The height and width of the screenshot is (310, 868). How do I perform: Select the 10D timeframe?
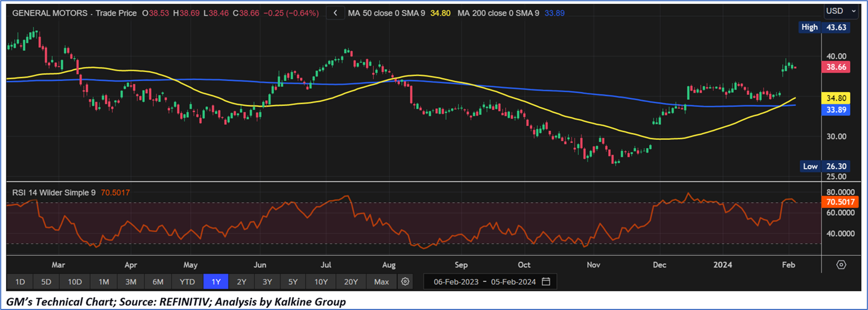point(74,281)
